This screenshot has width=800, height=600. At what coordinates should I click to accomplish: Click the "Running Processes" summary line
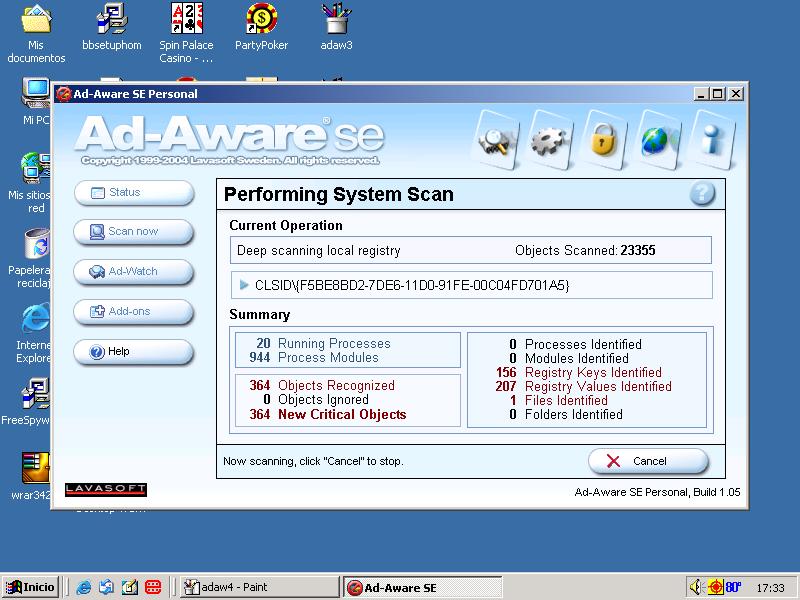[x=322, y=343]
